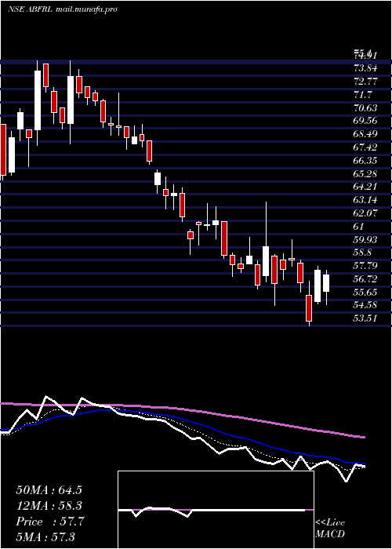
Task: Click the 64.21 price axis label
Action: tap(366, 187)
